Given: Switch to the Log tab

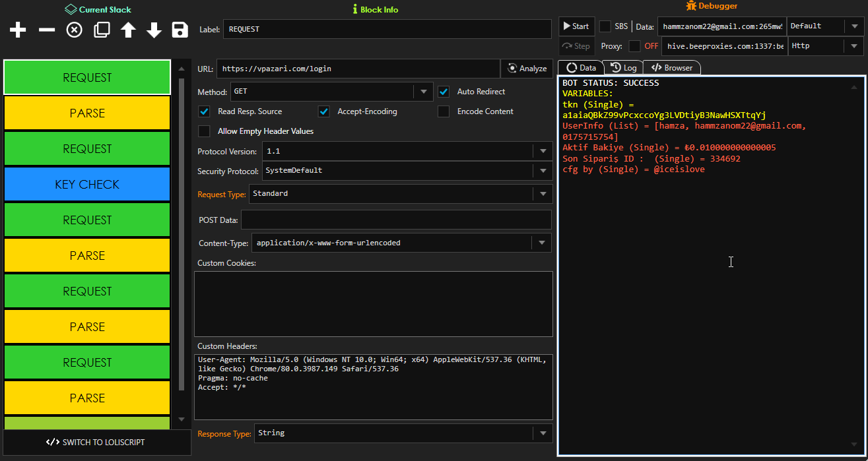Looking at the screenshot, I should click(624, 68).
